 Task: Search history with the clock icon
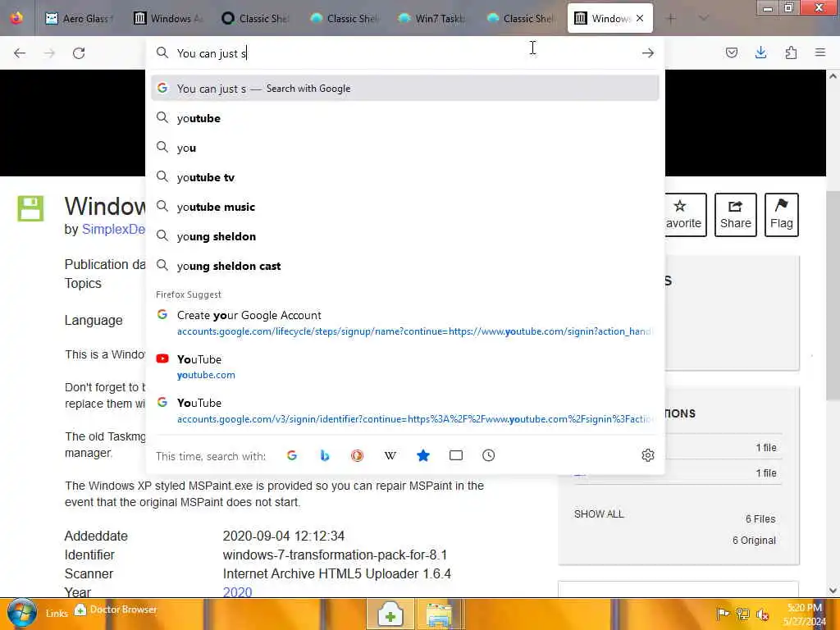489,455
